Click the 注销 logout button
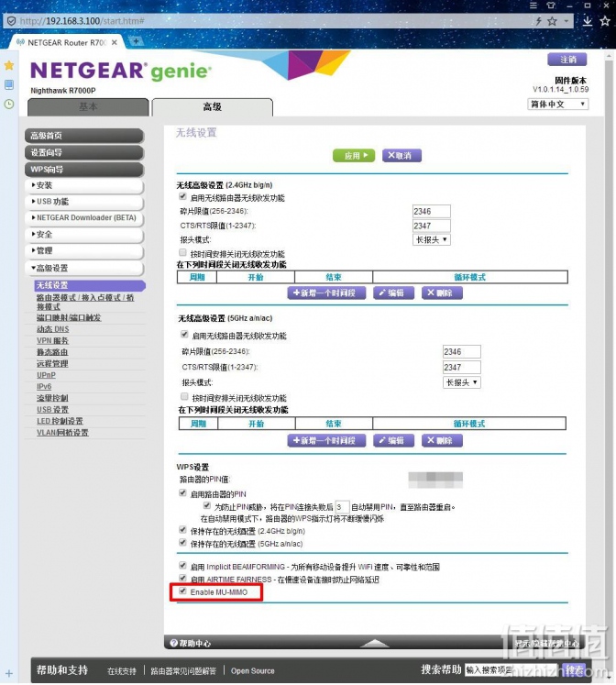The image size is (616, 685). click(567, 60)
